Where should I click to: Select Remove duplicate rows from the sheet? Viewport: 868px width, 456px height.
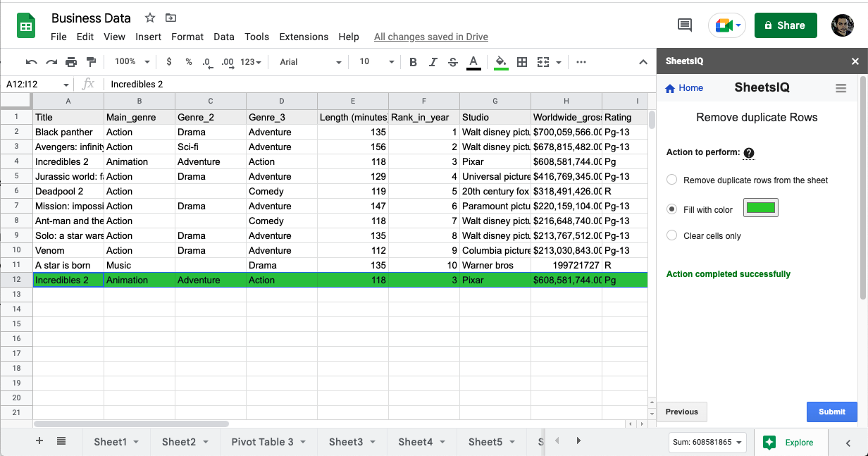pos(672,180)
